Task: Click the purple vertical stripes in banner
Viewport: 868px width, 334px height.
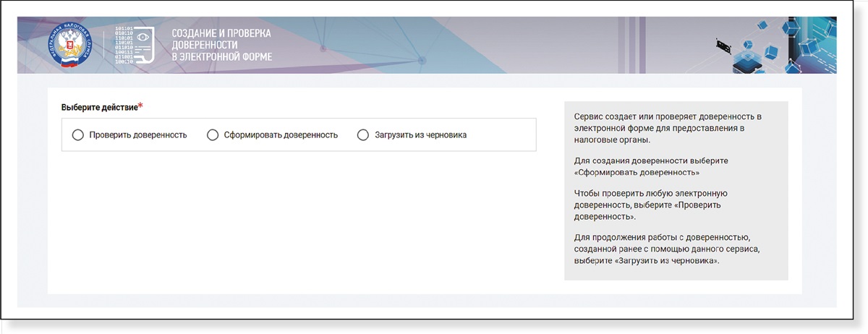Action: 631,45
